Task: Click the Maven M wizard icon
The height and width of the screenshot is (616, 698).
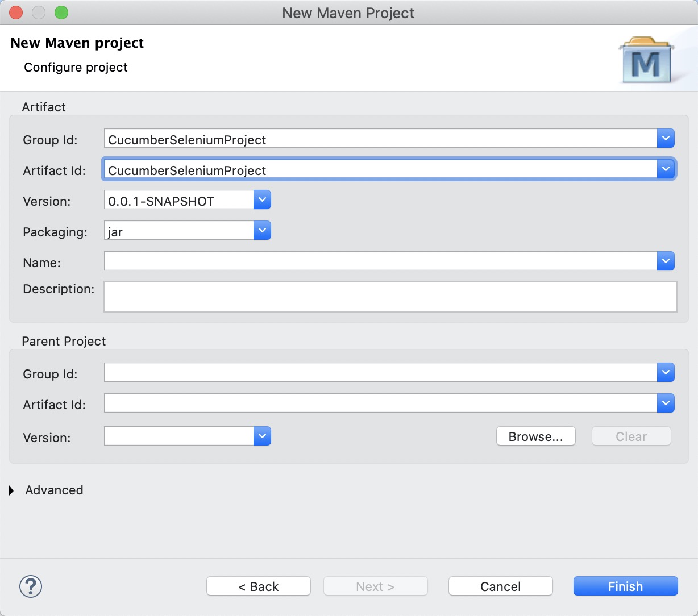Action: pos(646,60)
